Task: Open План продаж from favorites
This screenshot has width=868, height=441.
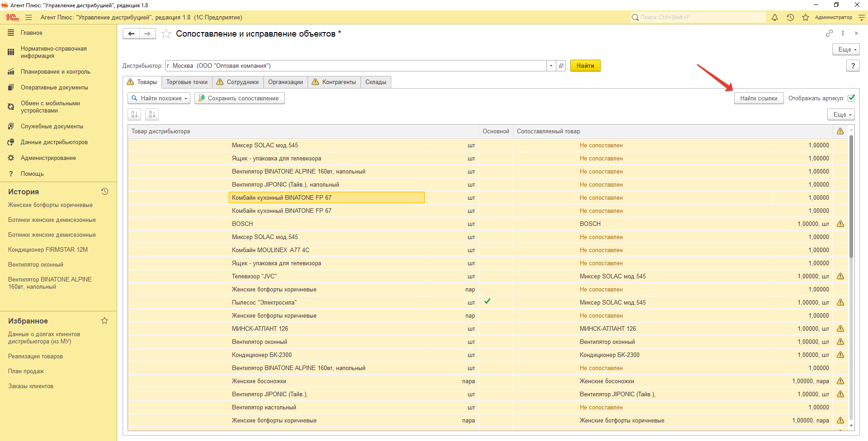Action: [26, 371]
